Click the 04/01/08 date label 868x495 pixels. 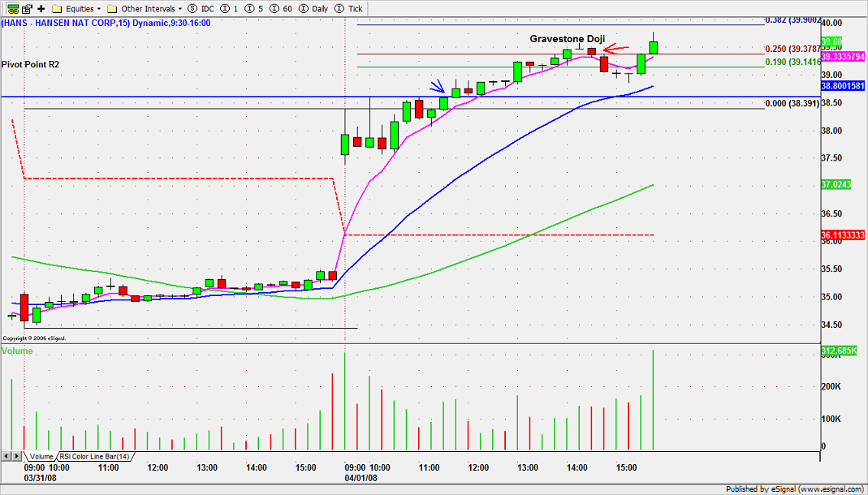[x=361, y=477]
